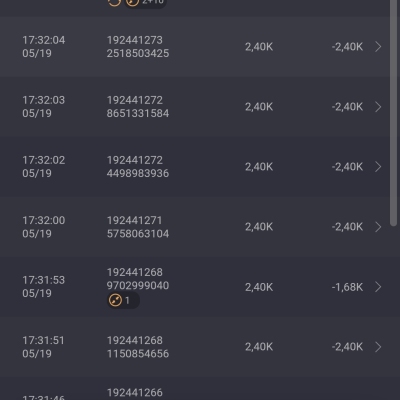
Task: Select ID 192441273 2518503425
Action: (138, 47)
